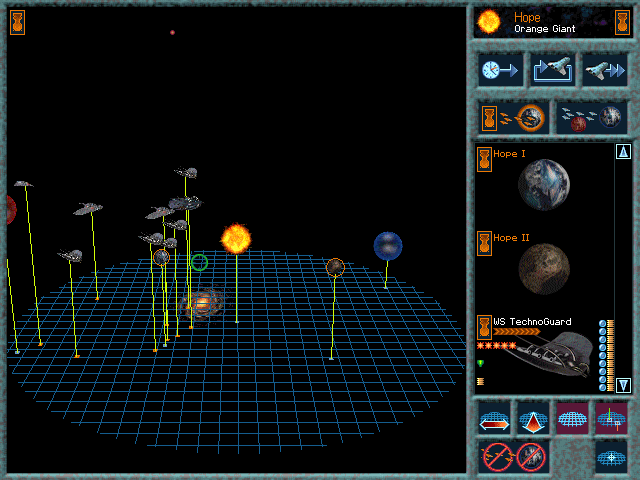640x480 pixels.
Task: Click the WS TechnoGuard orange speed chevrons bar
Action: pos(516,332)
